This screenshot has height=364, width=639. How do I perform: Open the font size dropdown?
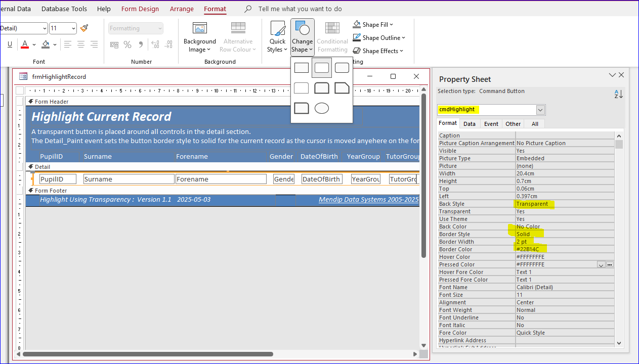tap(73, 28)
